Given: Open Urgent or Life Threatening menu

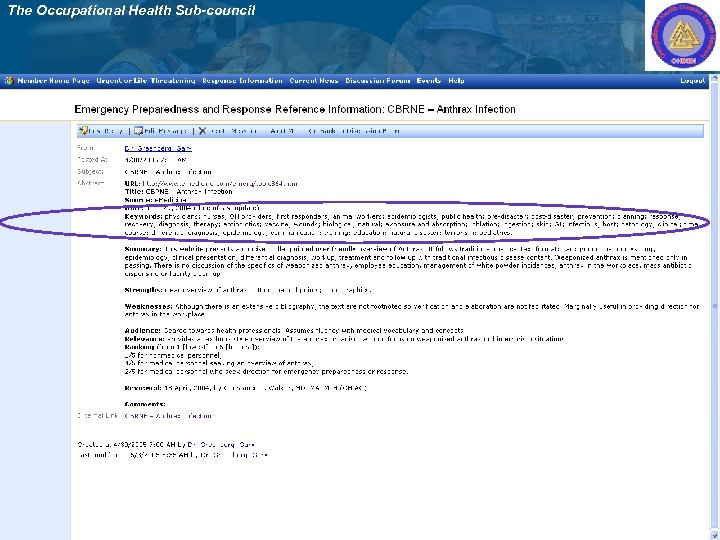Looking at the screenshot, I should [x=146, y=81].
